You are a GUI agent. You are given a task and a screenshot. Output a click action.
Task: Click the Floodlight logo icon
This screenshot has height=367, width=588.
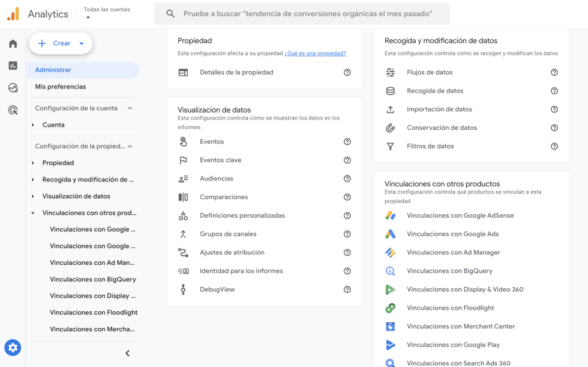tap(390, 308)
